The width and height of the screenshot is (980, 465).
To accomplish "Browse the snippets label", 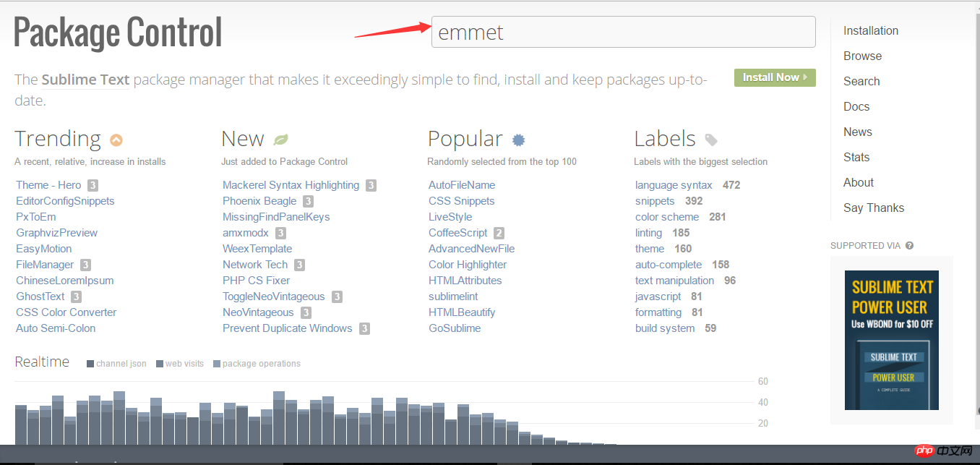I will 655,201.
